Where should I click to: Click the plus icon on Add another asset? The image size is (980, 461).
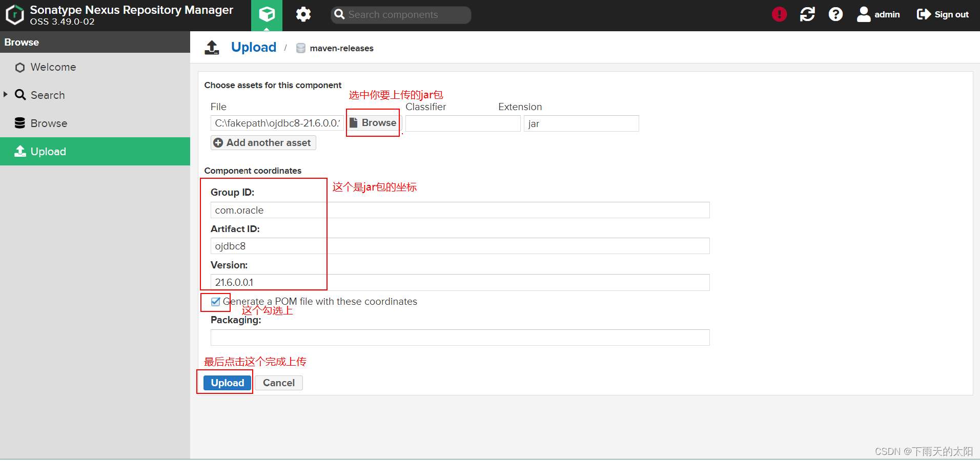pos(218,143)
